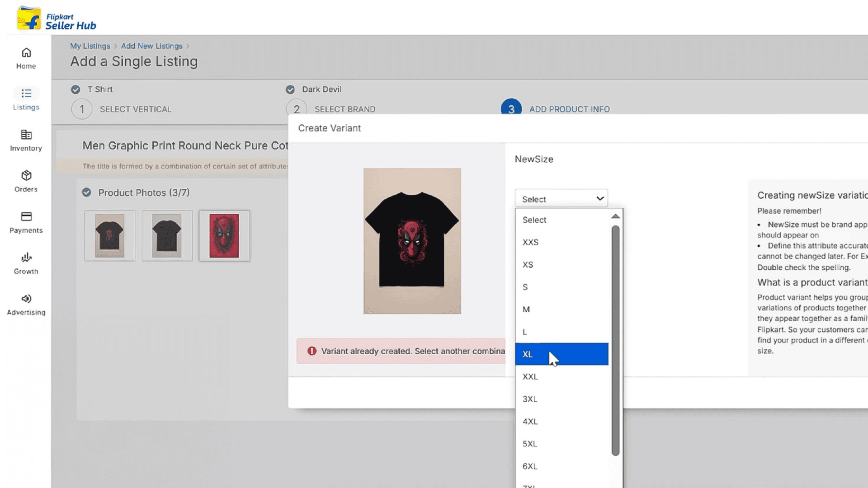The height and width of the screenshot is (488, 868).
Task: Open the Growth chart icon
Action: (26, 258)
